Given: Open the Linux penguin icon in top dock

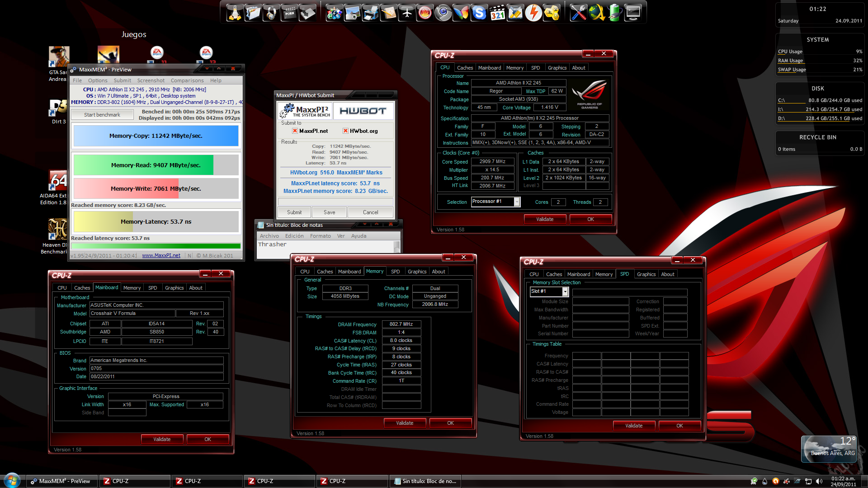Looking at the screenshot, I should 234,13.
